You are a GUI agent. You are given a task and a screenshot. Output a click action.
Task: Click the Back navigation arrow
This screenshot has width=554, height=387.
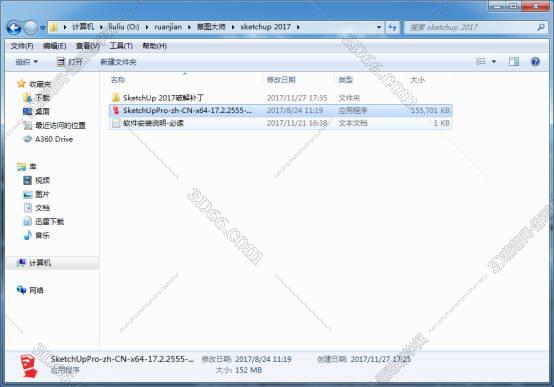[14, 28]
